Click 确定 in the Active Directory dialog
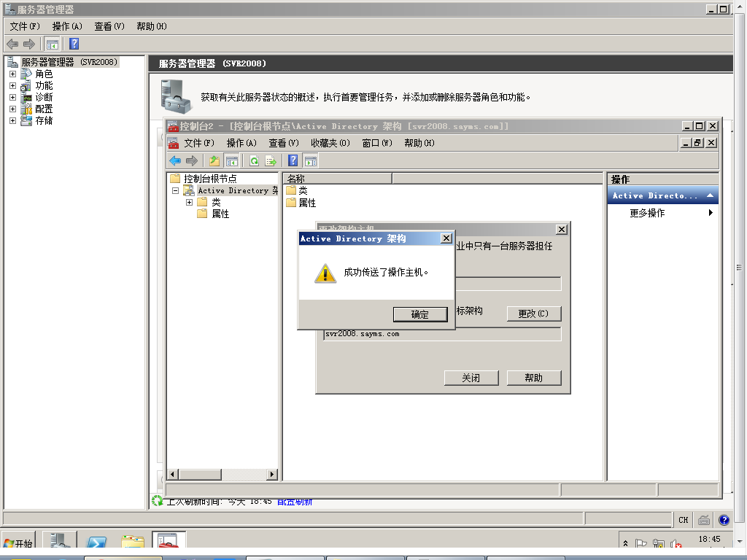Image resolution: width=747 pixels, height=560 pixels. coord(419,314)
